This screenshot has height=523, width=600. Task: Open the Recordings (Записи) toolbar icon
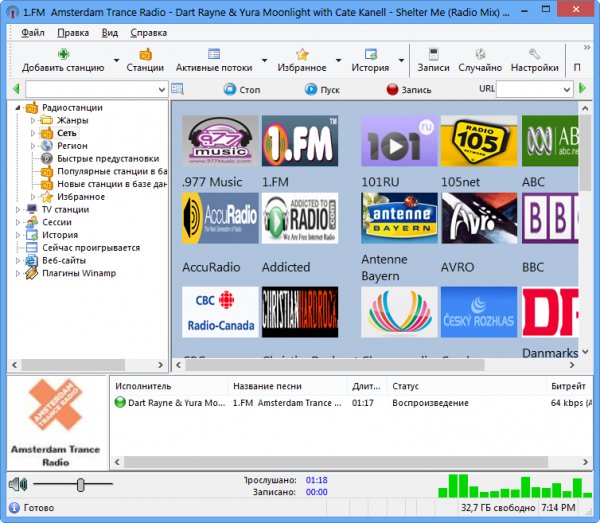point(433,54)
